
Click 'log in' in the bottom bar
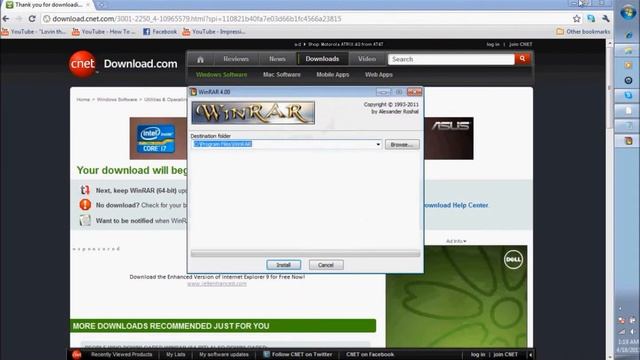pos(478,354)
